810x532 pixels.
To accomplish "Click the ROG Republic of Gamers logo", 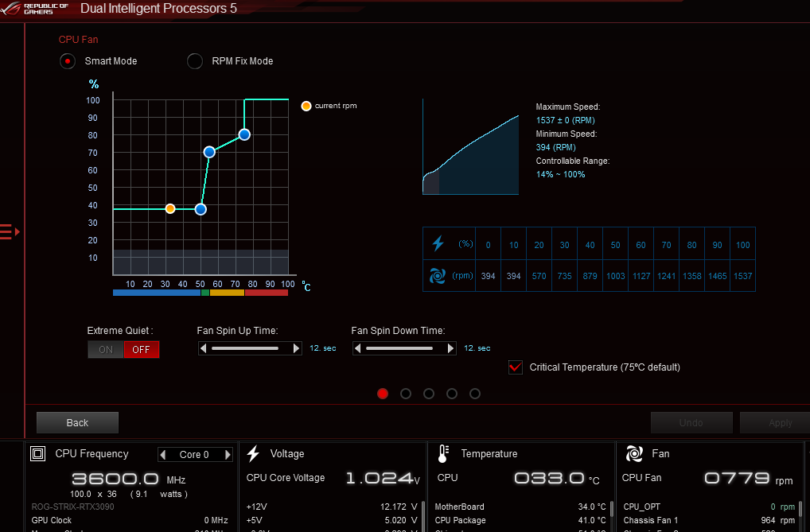I will pos(34,8).
